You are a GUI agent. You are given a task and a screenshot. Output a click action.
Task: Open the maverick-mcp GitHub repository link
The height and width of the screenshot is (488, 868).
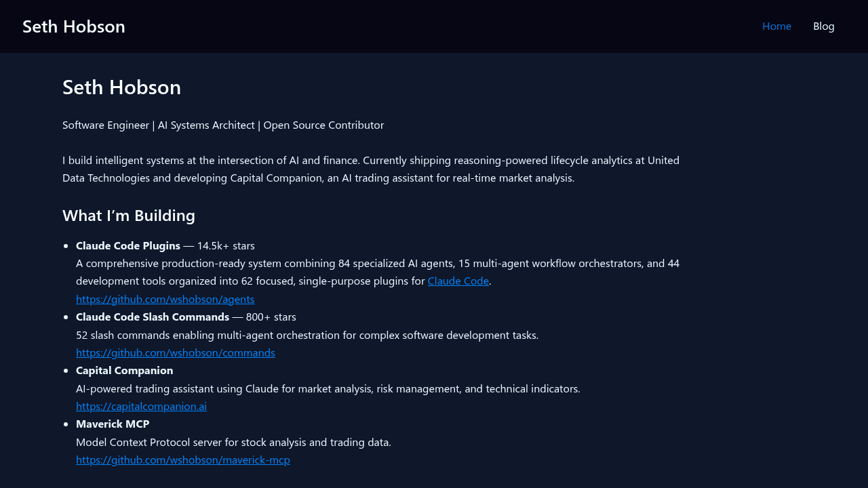pos(182,460)
